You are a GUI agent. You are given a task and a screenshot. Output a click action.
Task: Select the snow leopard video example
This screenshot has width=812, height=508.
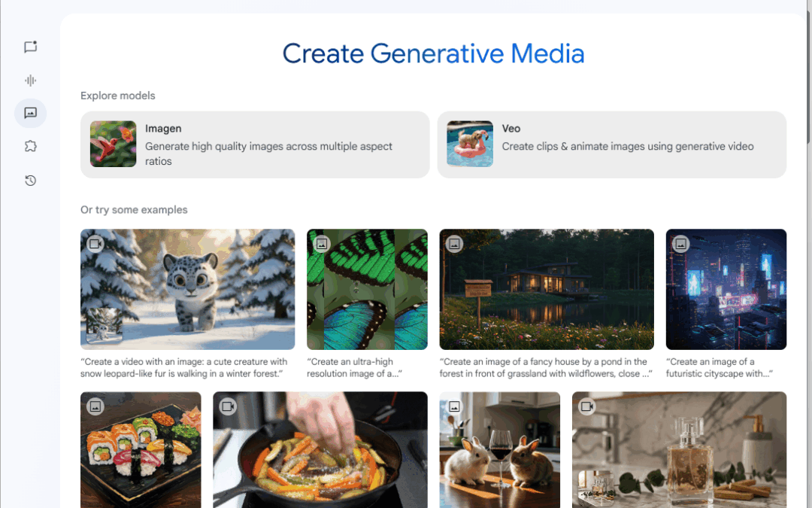pos(187,289)
